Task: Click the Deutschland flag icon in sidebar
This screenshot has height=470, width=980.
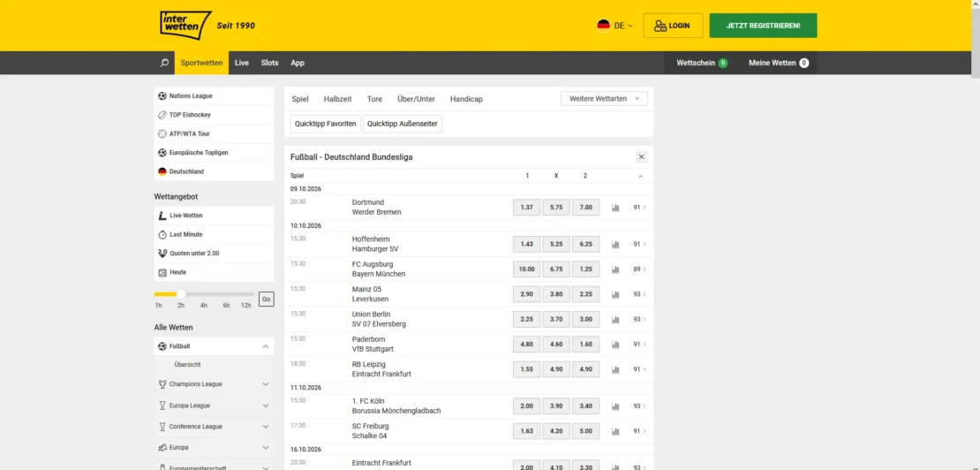Action: pyautogui.click(x=162, y=171)
